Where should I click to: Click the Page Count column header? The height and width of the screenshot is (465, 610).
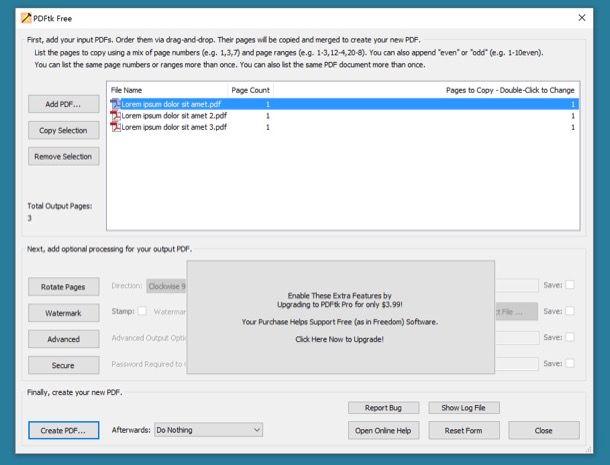click(251, 90)
